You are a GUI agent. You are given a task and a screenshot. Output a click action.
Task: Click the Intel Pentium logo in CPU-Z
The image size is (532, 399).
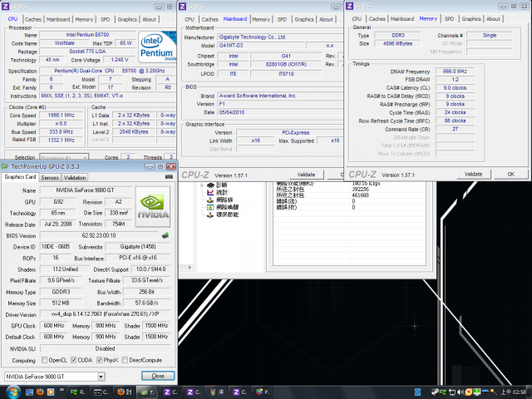pos(157,47)
